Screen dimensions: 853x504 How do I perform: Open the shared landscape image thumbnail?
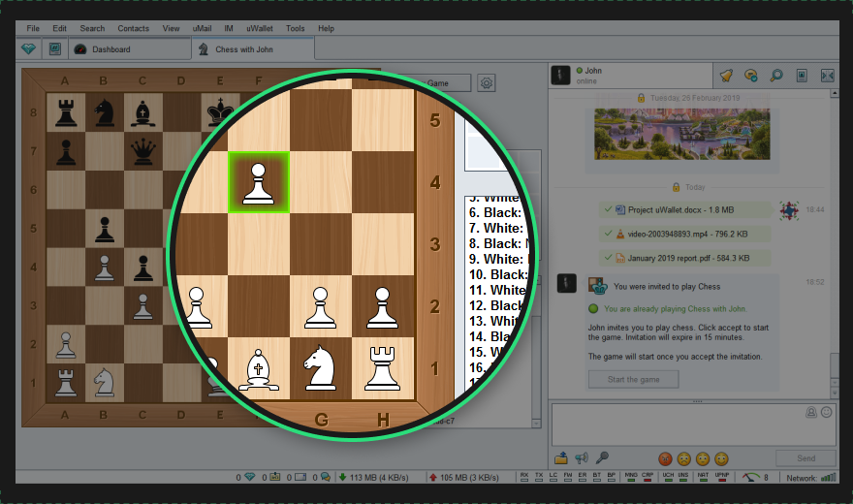point(682,134)
